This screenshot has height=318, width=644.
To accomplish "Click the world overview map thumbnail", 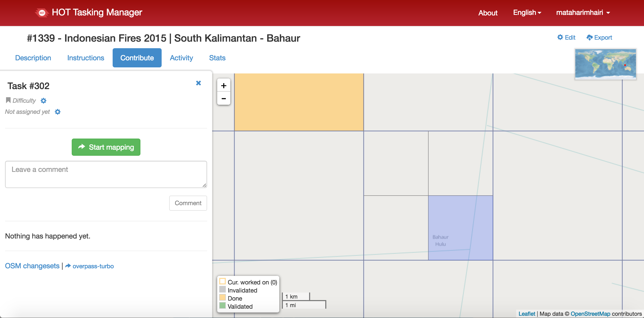I will point(605,64).
